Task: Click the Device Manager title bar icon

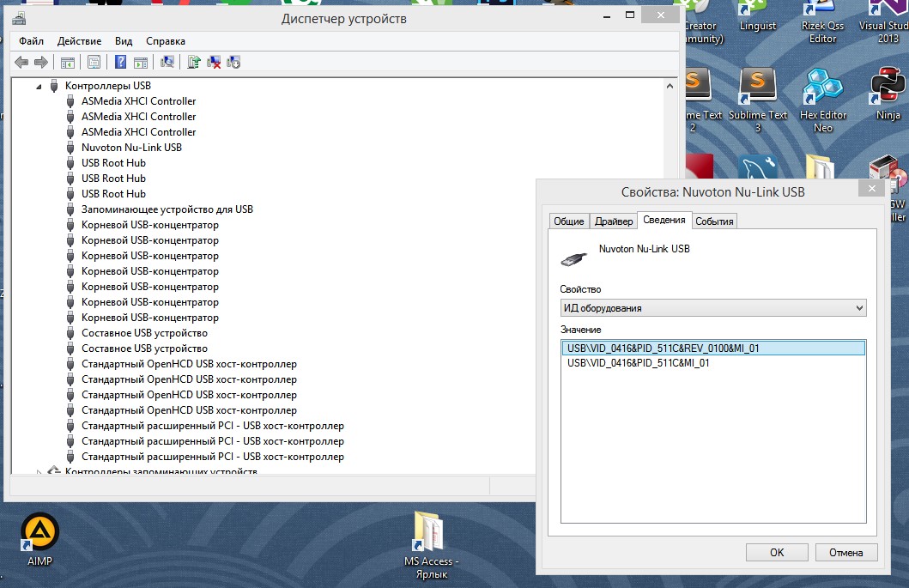Action: click(x=19, y=19)
